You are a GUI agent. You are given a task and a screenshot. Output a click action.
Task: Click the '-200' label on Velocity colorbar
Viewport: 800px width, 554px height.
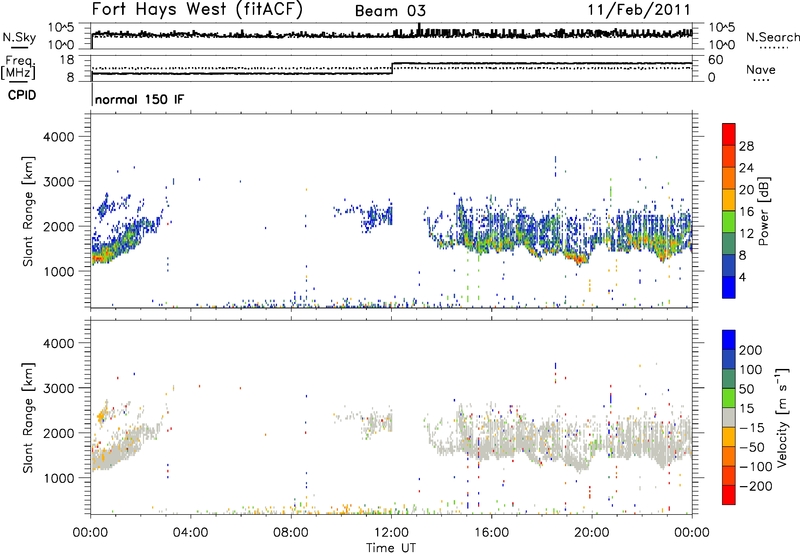pyautogui.click(x=756, y=486)
